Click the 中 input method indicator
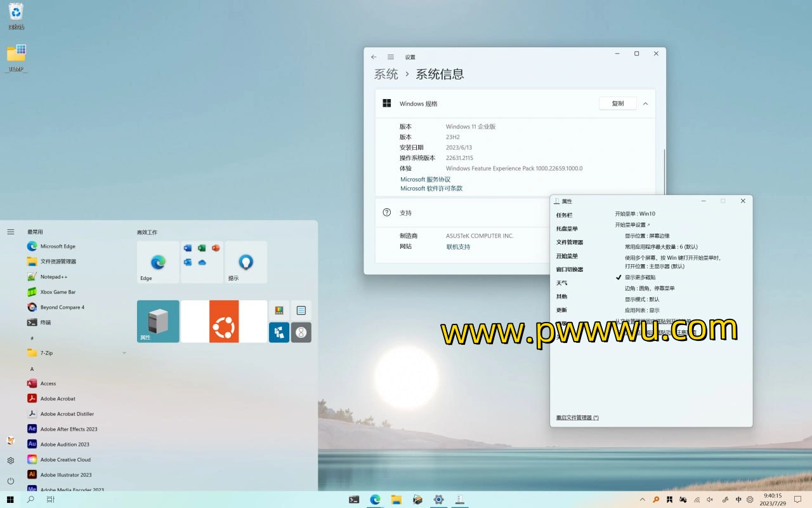The width and height of the screenshot is (812, 508). (739, 500)
